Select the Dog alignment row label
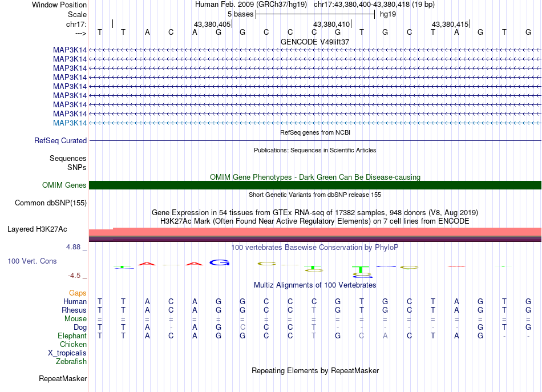542x392 pixels. pos(80,328)
